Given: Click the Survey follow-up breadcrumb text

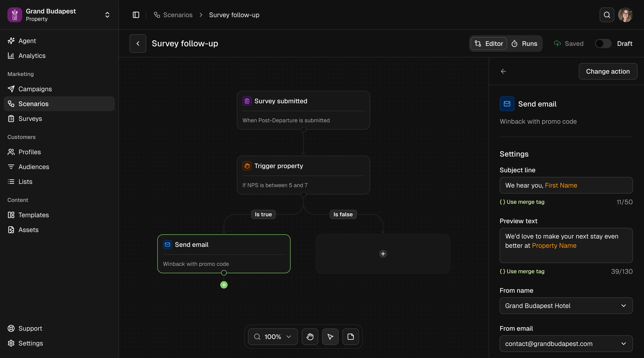Looking at the screenshot, I should coord(234,15).
